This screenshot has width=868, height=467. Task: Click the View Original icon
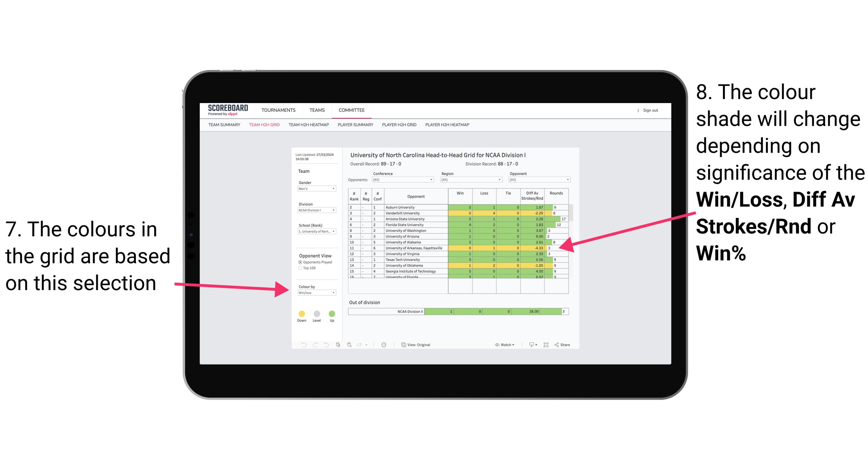point(402,345)
